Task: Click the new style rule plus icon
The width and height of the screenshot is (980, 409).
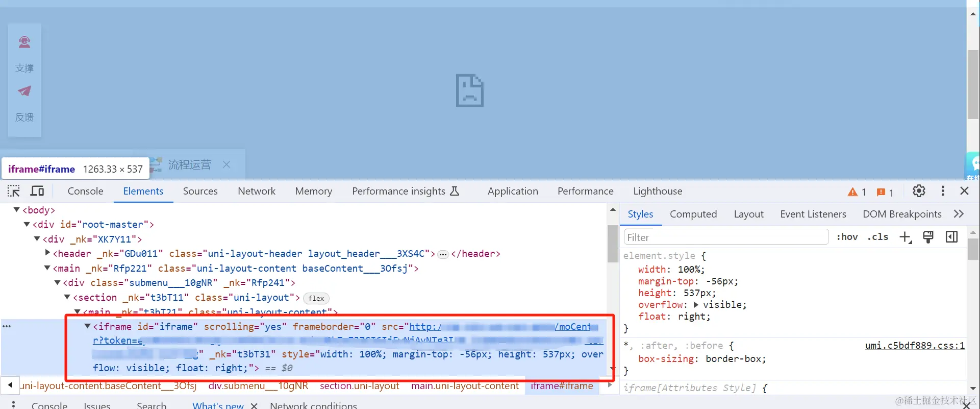Action: point(906,237)
